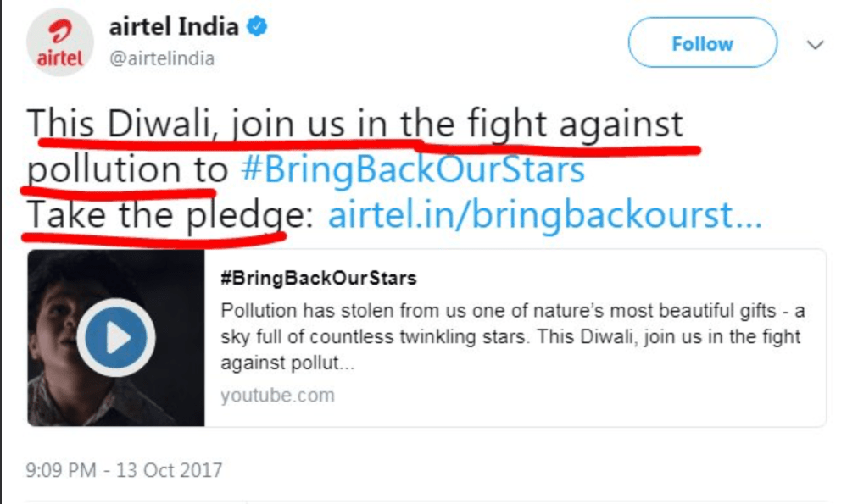Open the airtel India profile name

174,26
